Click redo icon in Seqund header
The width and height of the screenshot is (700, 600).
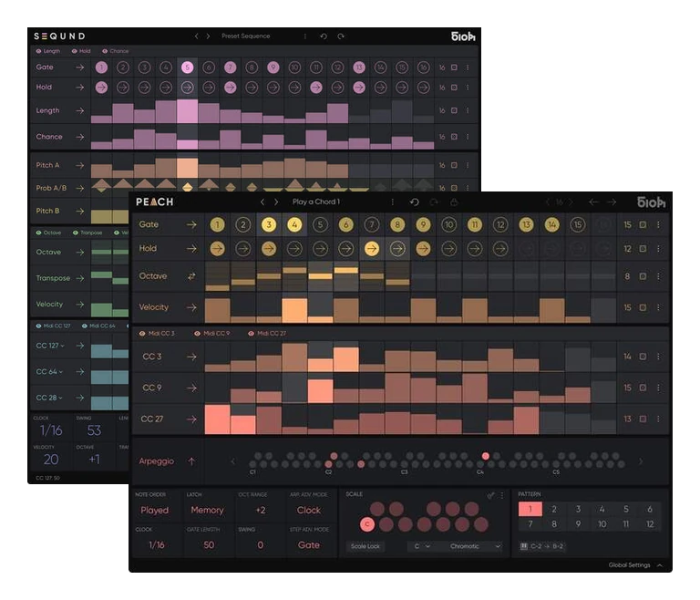coord(341,36)
